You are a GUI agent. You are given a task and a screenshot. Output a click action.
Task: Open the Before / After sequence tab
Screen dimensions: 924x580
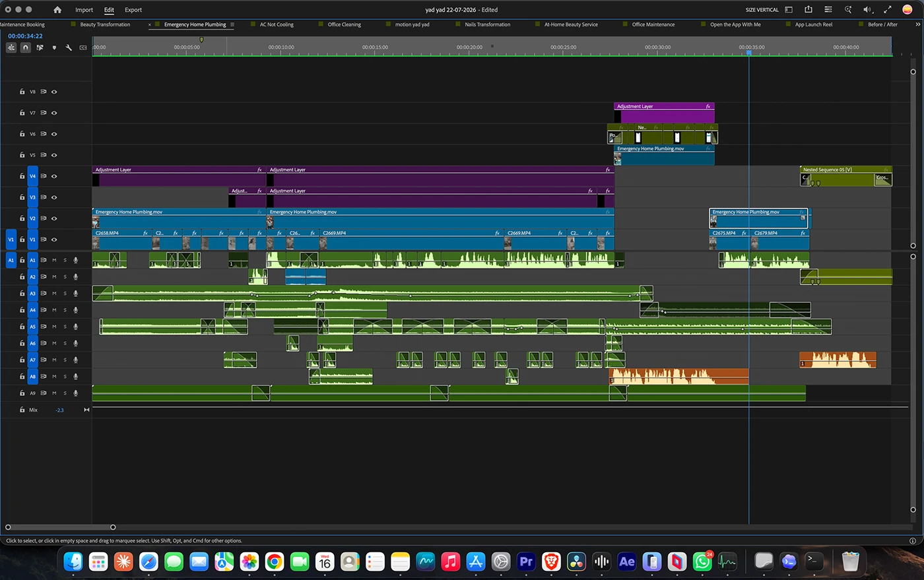point(882,24)
